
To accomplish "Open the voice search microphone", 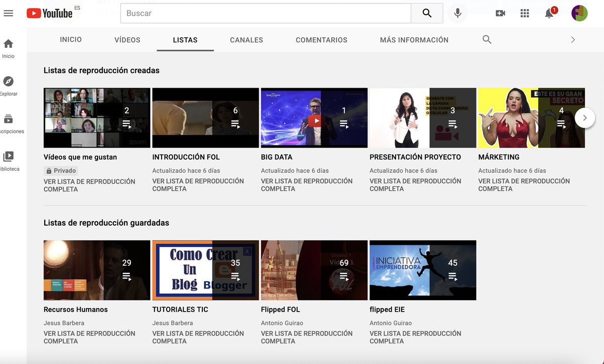I will [x=458, y=13].
